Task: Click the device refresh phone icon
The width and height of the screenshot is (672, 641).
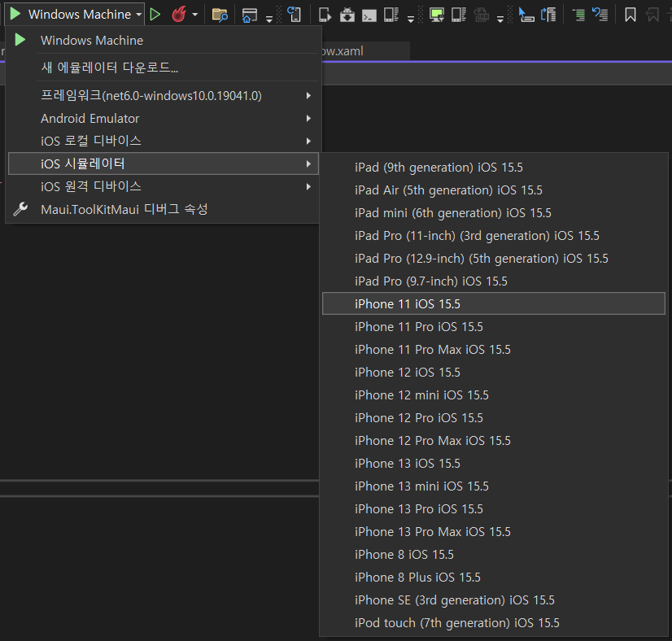Action: point(294,15)
